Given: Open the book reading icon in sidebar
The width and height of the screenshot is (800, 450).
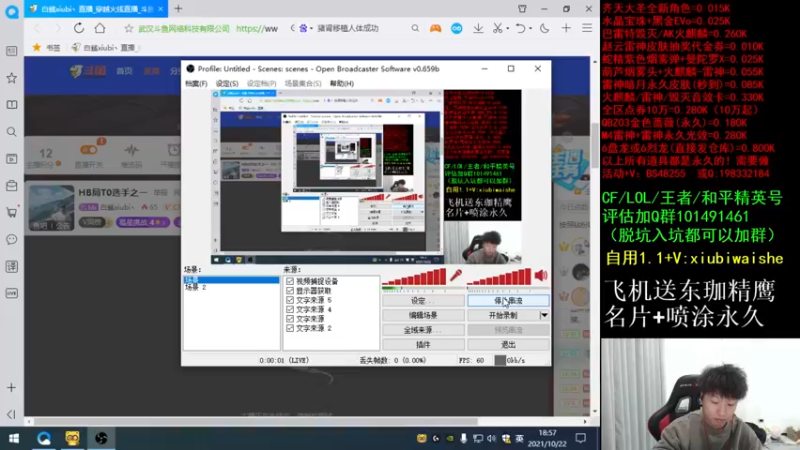Looking at the screenshot, I should [x=12, y=105].
